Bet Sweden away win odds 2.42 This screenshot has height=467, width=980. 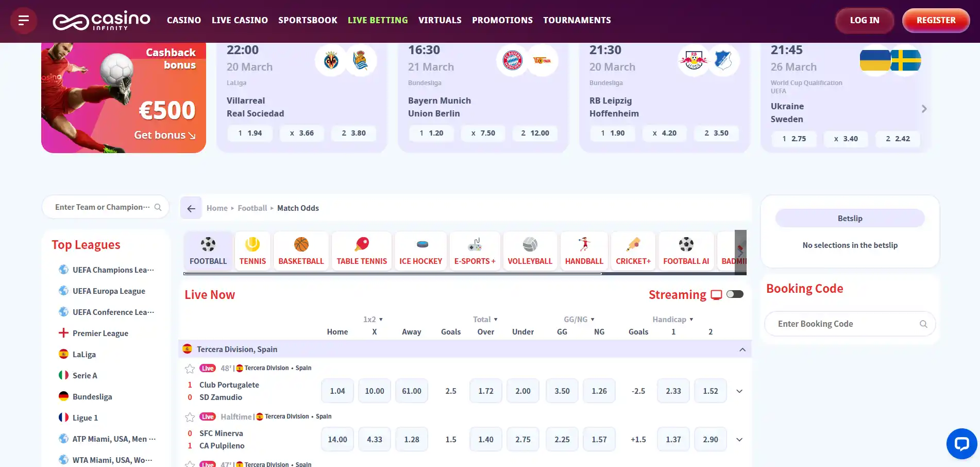898,139
